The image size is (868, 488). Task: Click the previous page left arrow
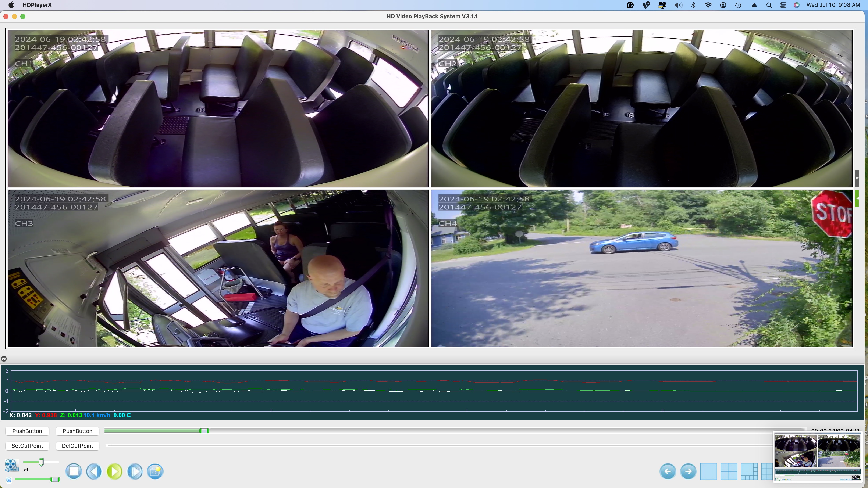tap(668, 471)
